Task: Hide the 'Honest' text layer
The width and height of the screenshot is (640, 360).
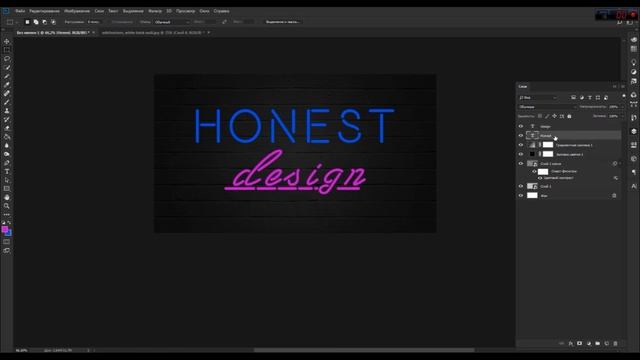Action: click(x=521, y=136)
